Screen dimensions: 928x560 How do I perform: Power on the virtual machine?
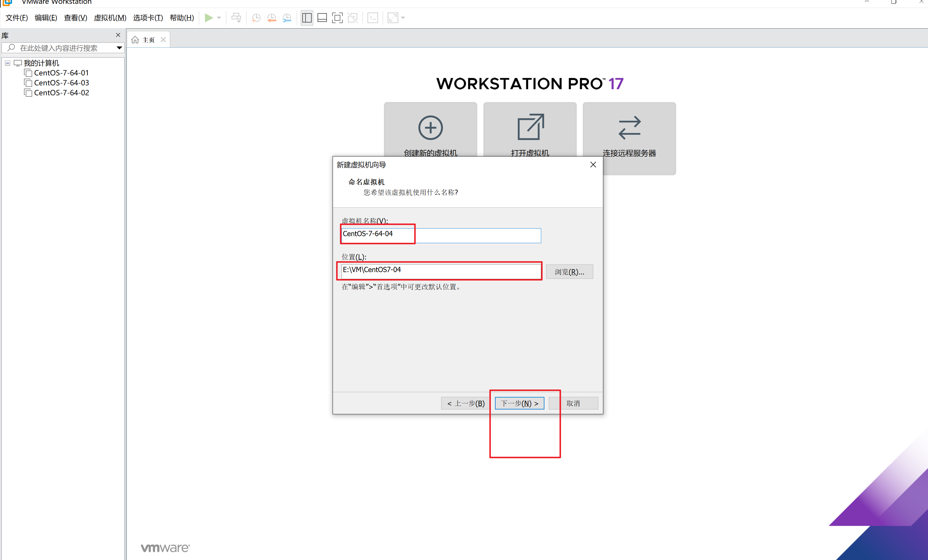pyautogui.click(x=209, y=18)
